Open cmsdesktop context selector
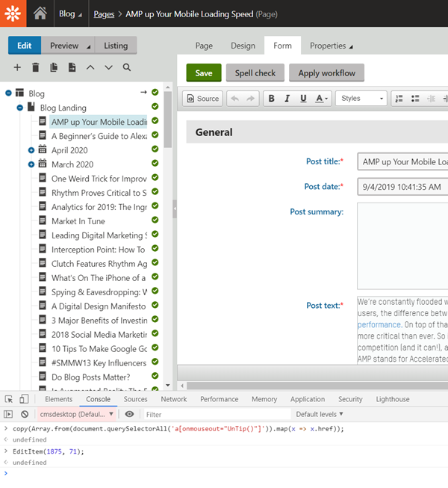The width and height of the screenshot is (448, 488). [x=76, y=414]
